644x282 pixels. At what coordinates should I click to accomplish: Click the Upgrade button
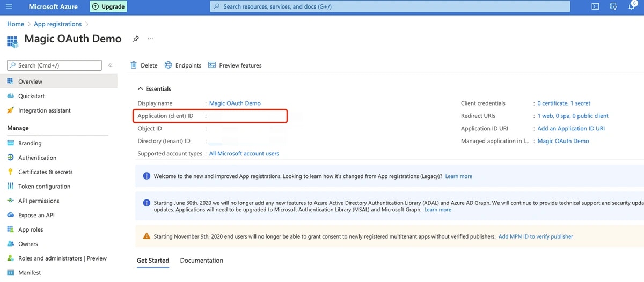tap(108, 7)
